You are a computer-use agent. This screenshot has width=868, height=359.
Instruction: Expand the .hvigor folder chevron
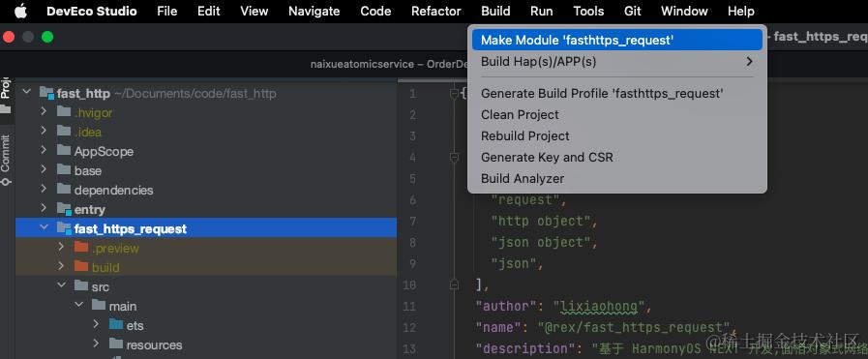[x=44, y=111]
